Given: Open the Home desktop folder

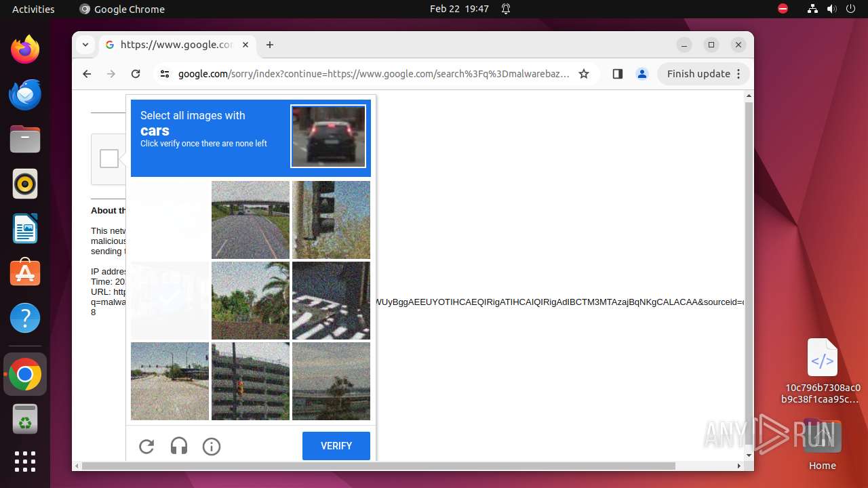Looking at the screenshot, I should pyautogui.click(x=822, y=445).
